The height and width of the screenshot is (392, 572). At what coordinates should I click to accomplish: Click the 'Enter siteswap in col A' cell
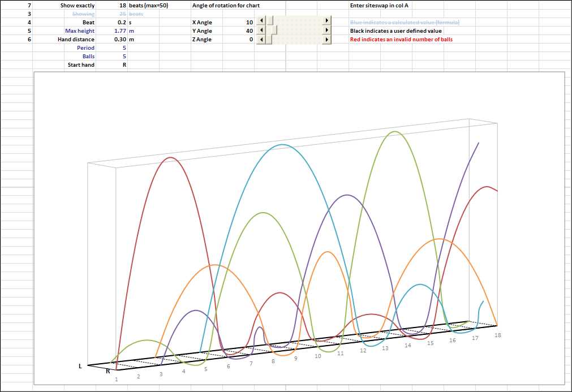379,6
